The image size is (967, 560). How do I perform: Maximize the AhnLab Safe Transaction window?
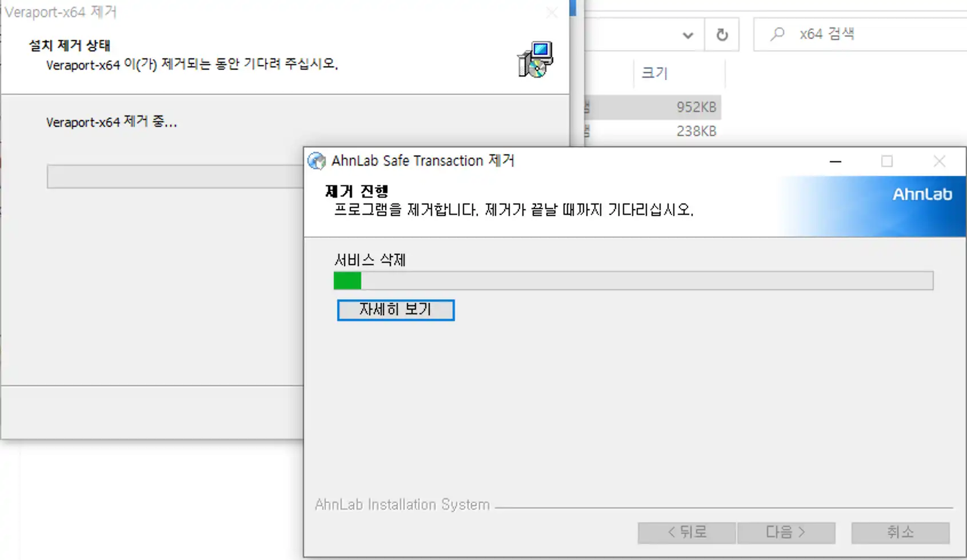pos(887,162)
